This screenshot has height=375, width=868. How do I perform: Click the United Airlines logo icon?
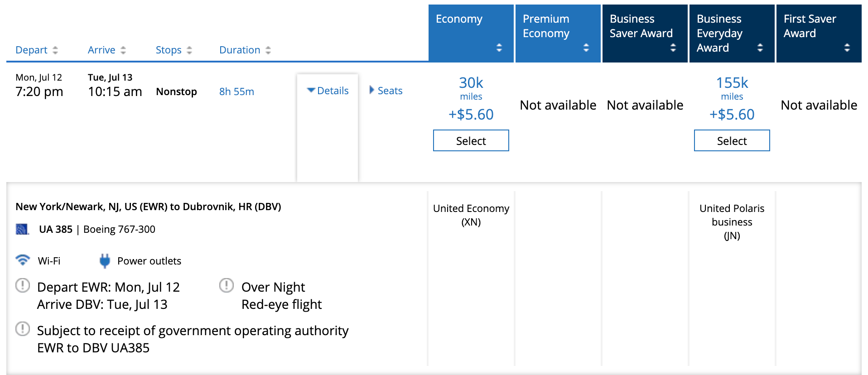tap(22, 229)
